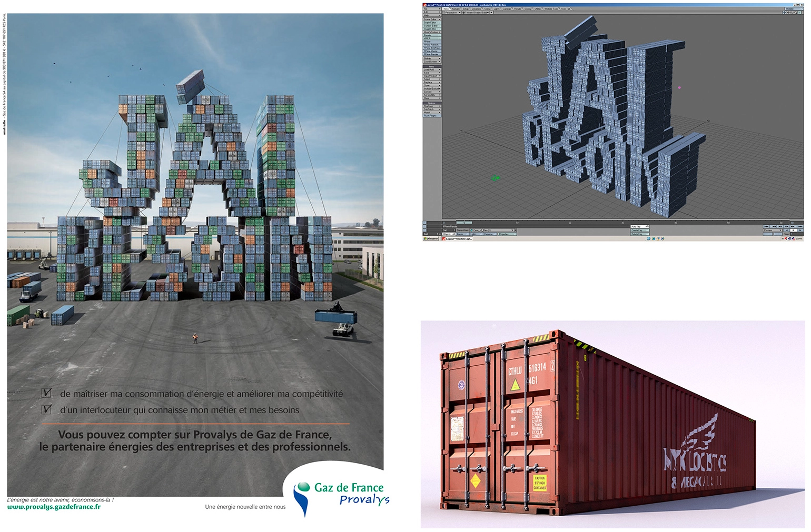Switch to the Animate tab
Screen dimensions: 811x532
coord(456,9)
